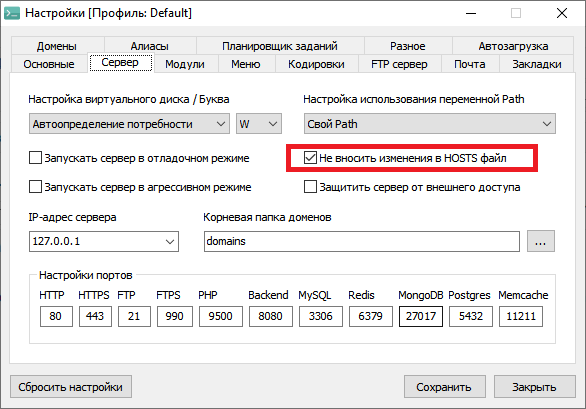Go to the FTP сервер tab

click(399, 64)
